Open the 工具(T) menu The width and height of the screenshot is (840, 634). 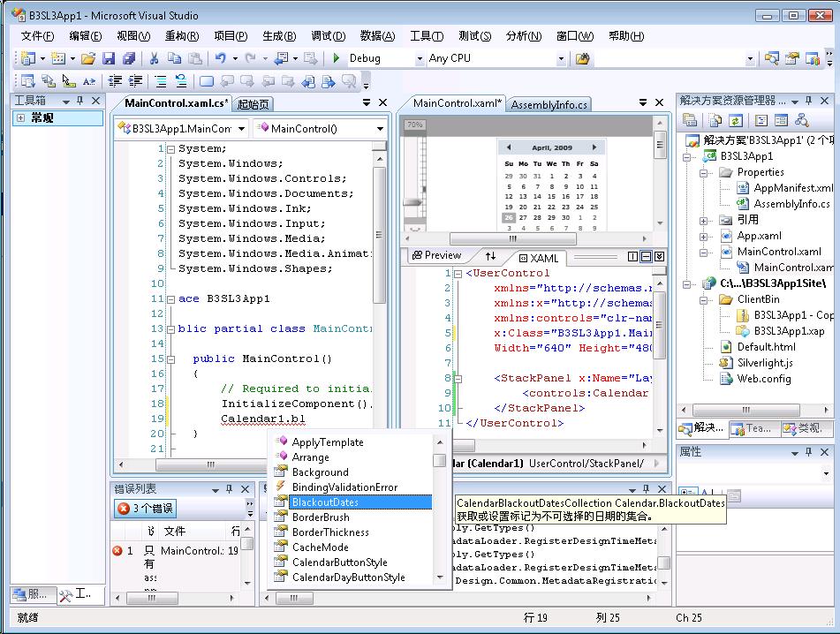point(427,36)
